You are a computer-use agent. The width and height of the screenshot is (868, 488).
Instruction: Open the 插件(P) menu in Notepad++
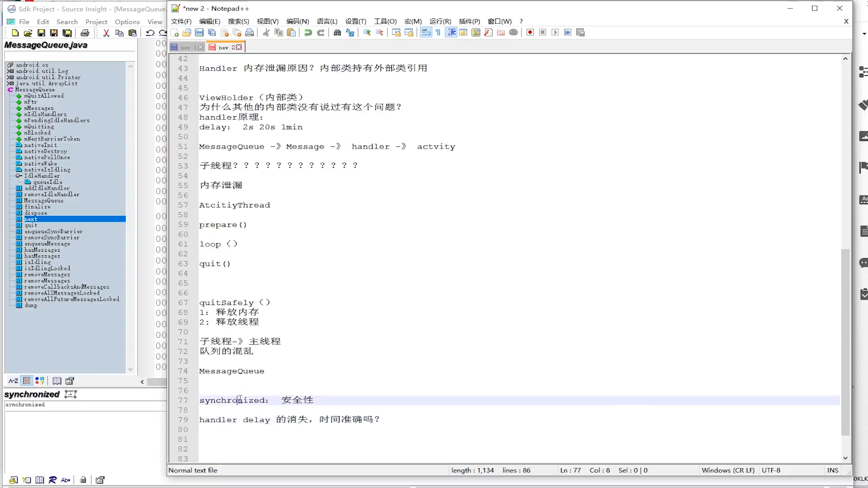(x=469, y=21)
